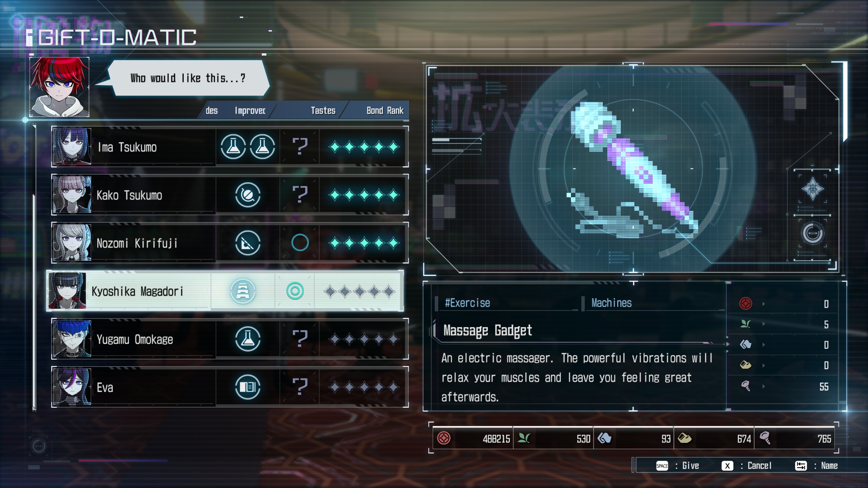Click Ima Tsukumo's unknown taste question mark
This screenshot has height=488, width=868.
[x=300, y=146]
